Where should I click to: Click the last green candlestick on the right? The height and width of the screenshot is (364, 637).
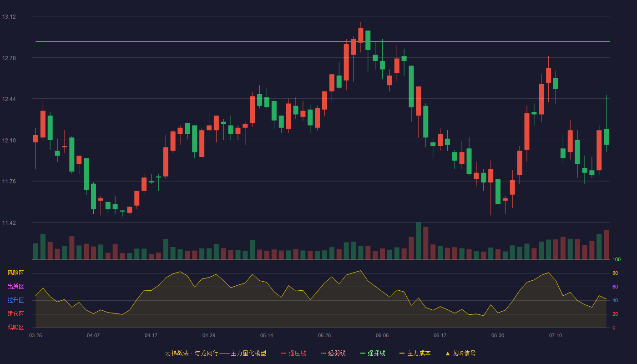coord(606,136)
